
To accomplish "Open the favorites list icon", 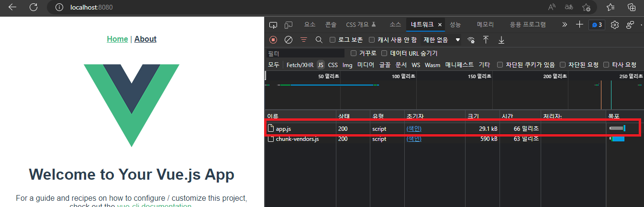I will (x=611, y=7).
